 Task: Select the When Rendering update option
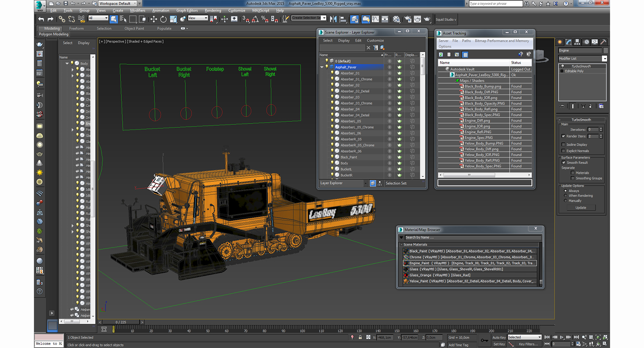click(565, 196)
